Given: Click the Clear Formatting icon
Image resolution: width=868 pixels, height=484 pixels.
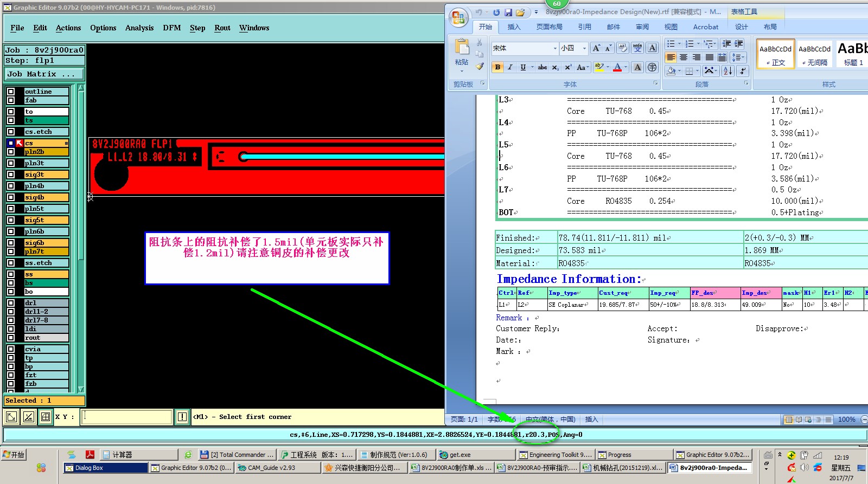Looking at the screenshot, I should [x=623, y=48].
